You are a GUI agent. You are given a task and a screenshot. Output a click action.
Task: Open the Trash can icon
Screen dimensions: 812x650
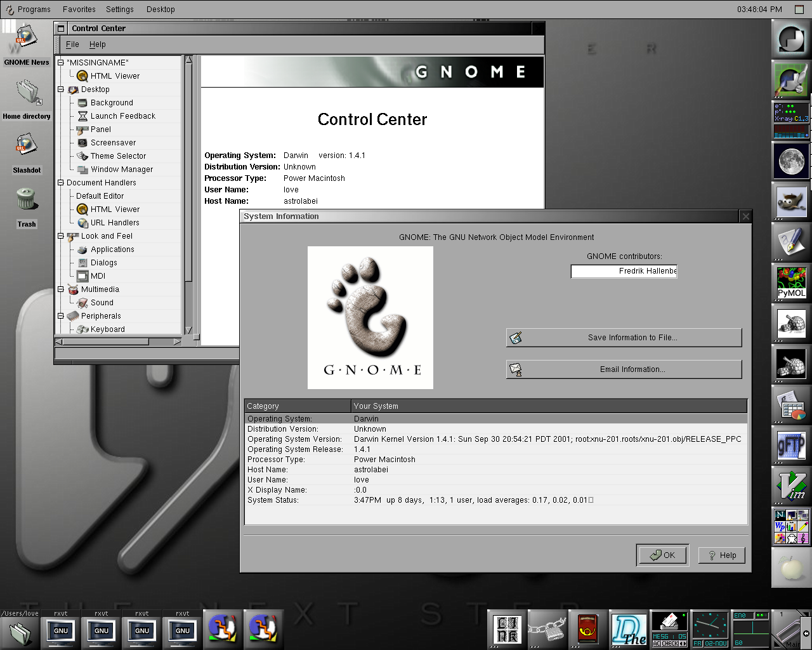pyautogui.click(x=26, y=200)
